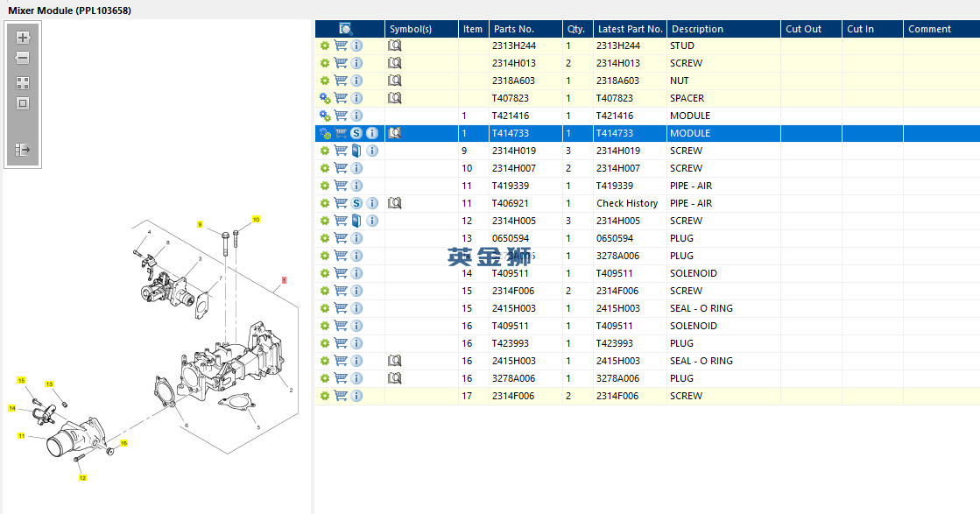Screen dimensions: 980x514
Task: Open info for STUD 2313H244
Action: click(x=356, y=46)
